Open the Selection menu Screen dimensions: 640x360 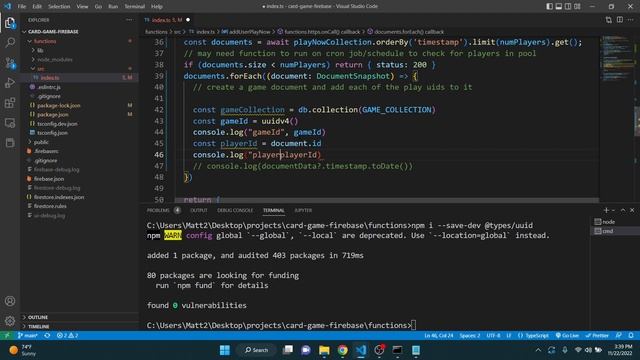point(59,7)
